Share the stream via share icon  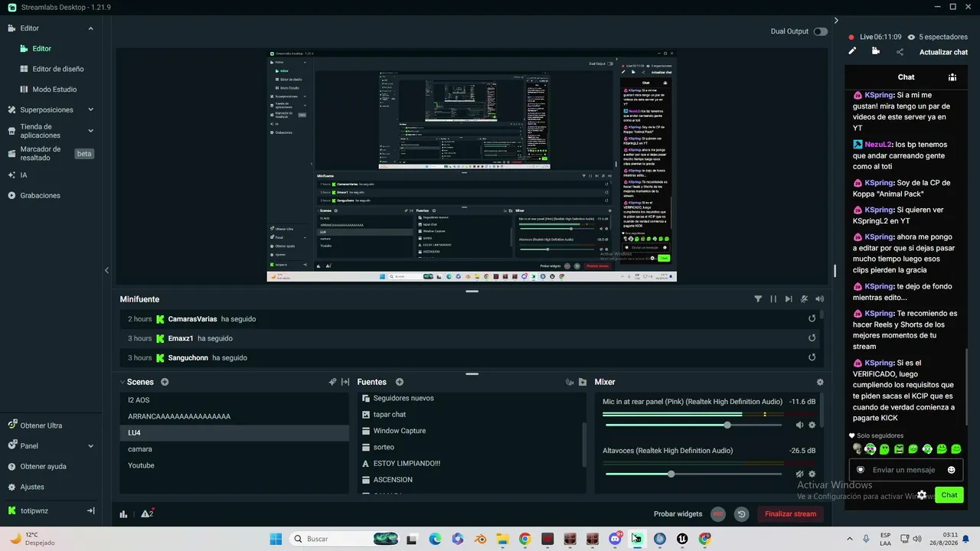pyautogui.click(x=900, y=52)
